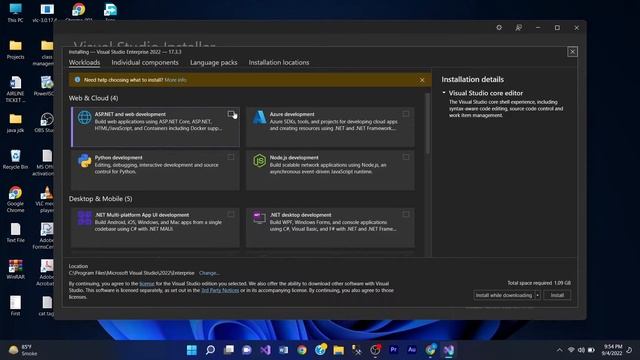Open Task View on the taskbar
Viewport: 640px width, 360px height.
(x=229, y=350)
